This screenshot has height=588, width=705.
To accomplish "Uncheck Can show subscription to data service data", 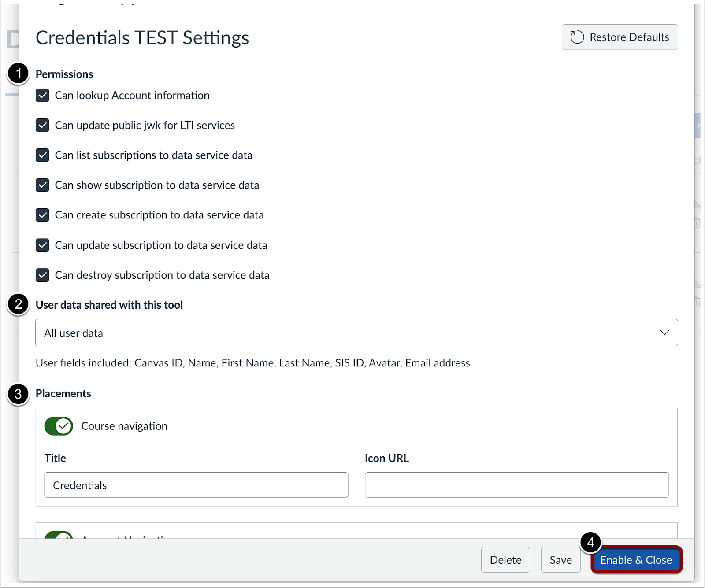I will pyautogui.click(x=42, y=185).
